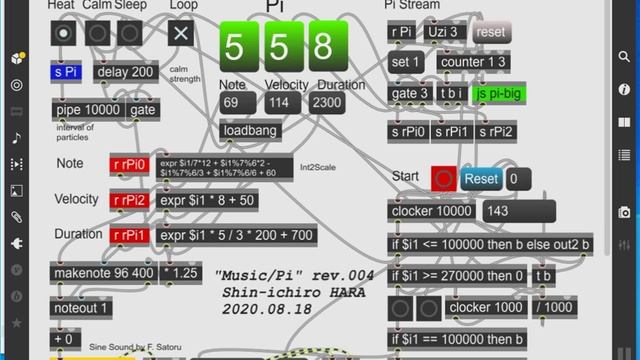640x360 pixels.
Task: Open the plug-ins plug icon
Action: [17, 243]
